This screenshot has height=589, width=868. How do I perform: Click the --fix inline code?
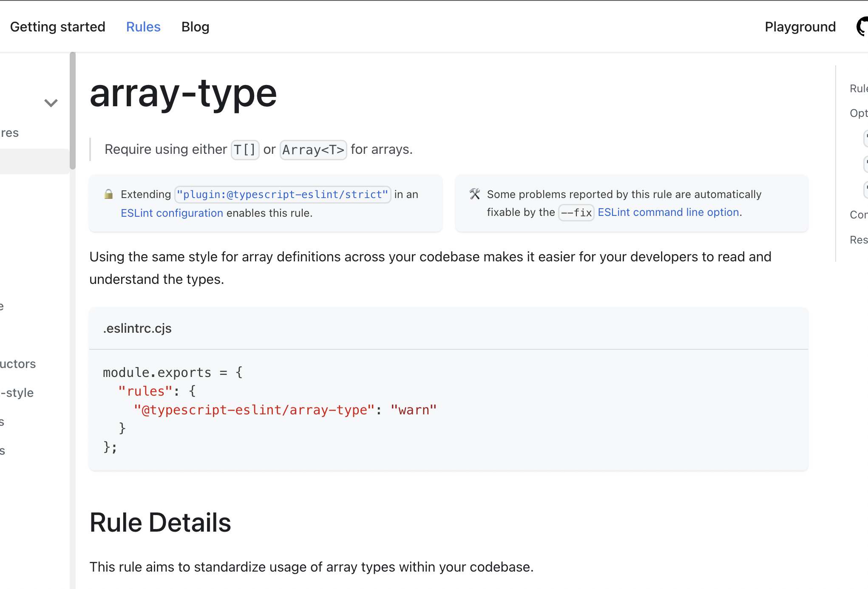[x=576, y=212]
